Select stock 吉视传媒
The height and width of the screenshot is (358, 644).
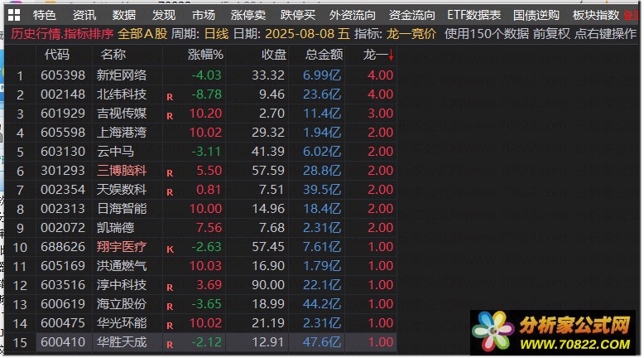[122, 114]
